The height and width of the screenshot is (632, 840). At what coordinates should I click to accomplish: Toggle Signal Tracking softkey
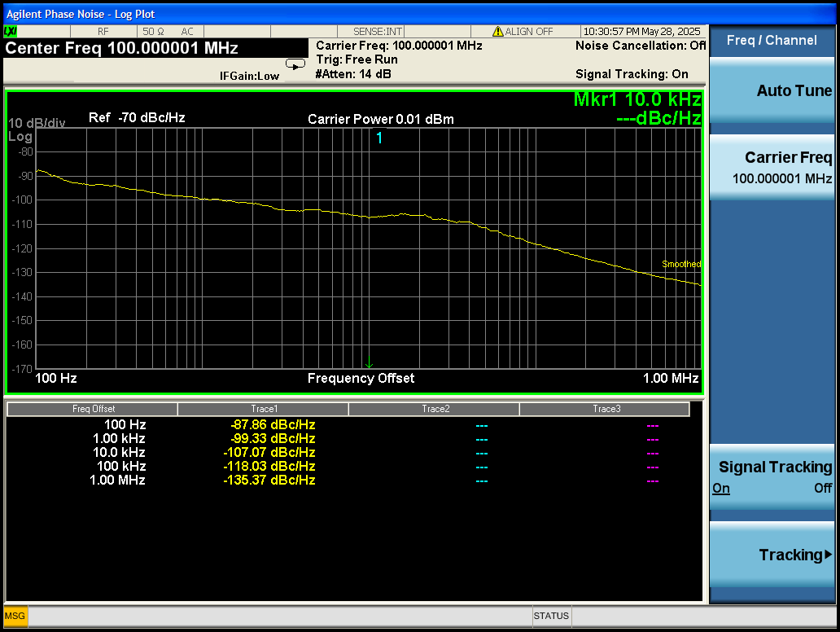click(x=772, y=476)
